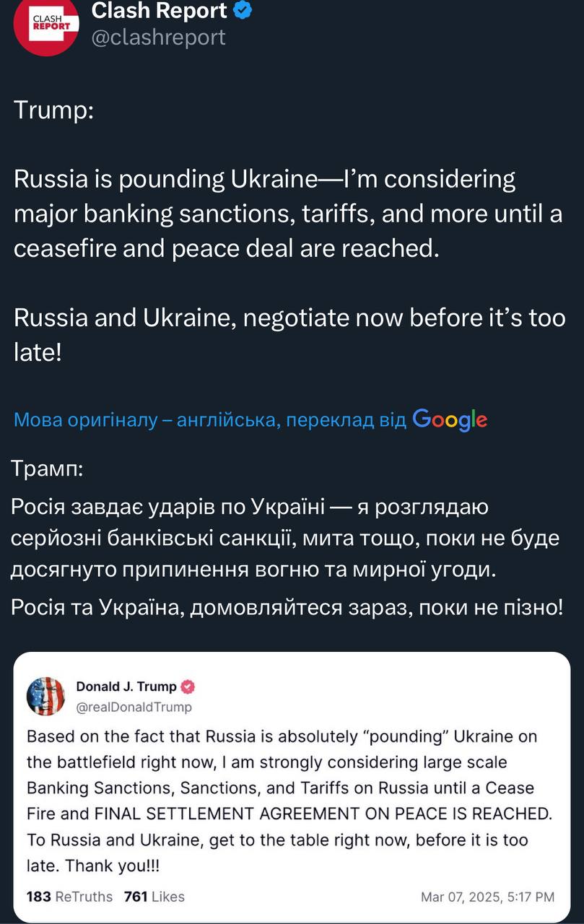Open the Clash Report display name
The image size is (584, 924).
tap(159, 11)
